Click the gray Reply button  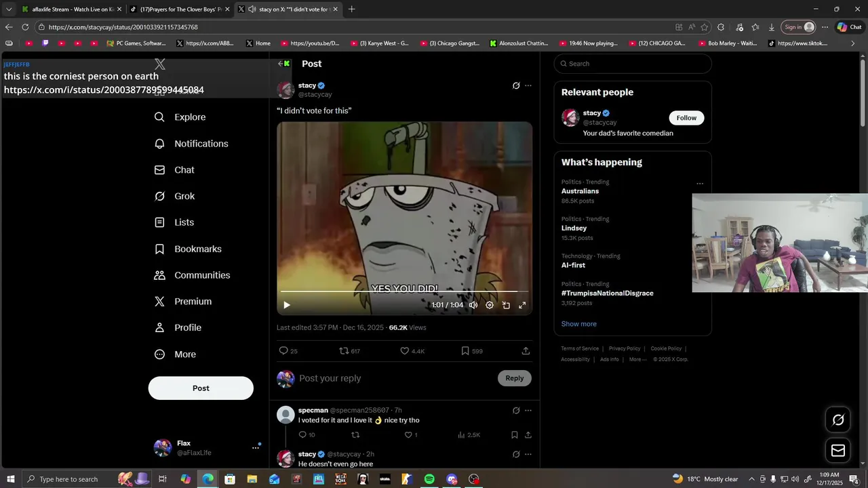click(x=515, y=378)
